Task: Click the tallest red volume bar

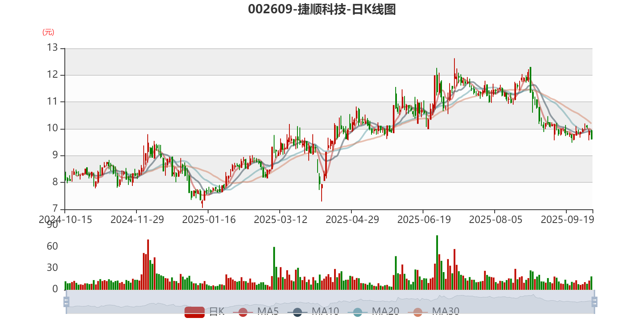Action: pos(148,264)
